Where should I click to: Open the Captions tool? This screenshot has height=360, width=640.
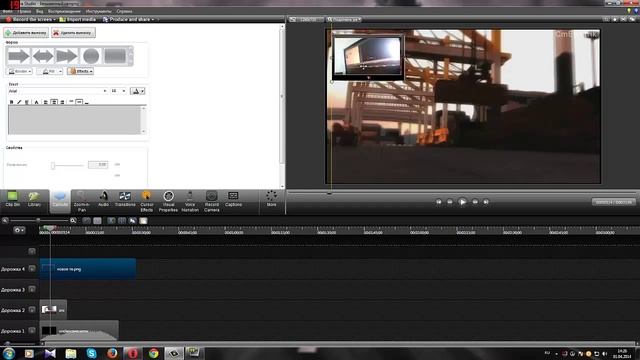click(x=233, y=200)
